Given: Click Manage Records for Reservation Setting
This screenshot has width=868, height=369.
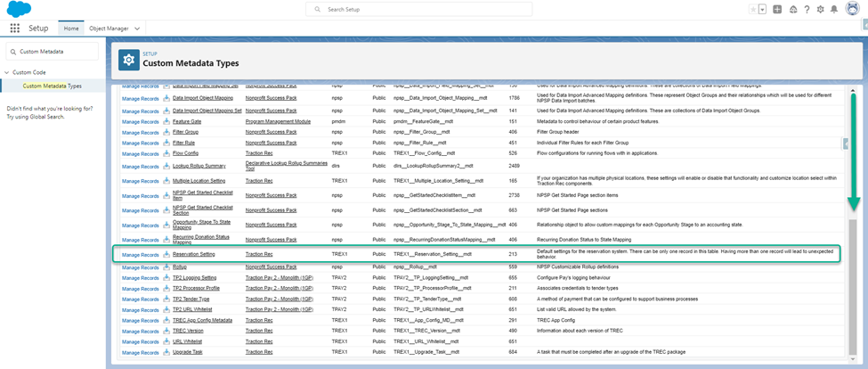Looking at the screenshot, I should [140, 254].
